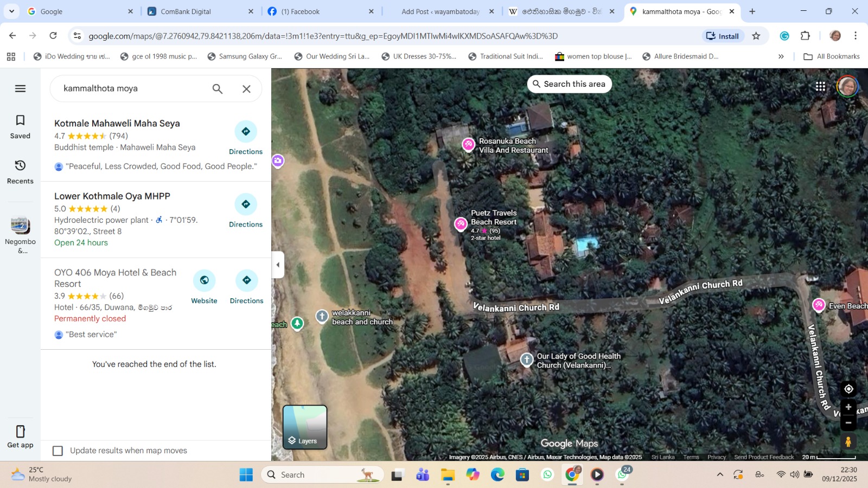This screenshot has width=868, height=488.
Task: Show your location on map
Action: pyautogui.click(x=848, y=389)
